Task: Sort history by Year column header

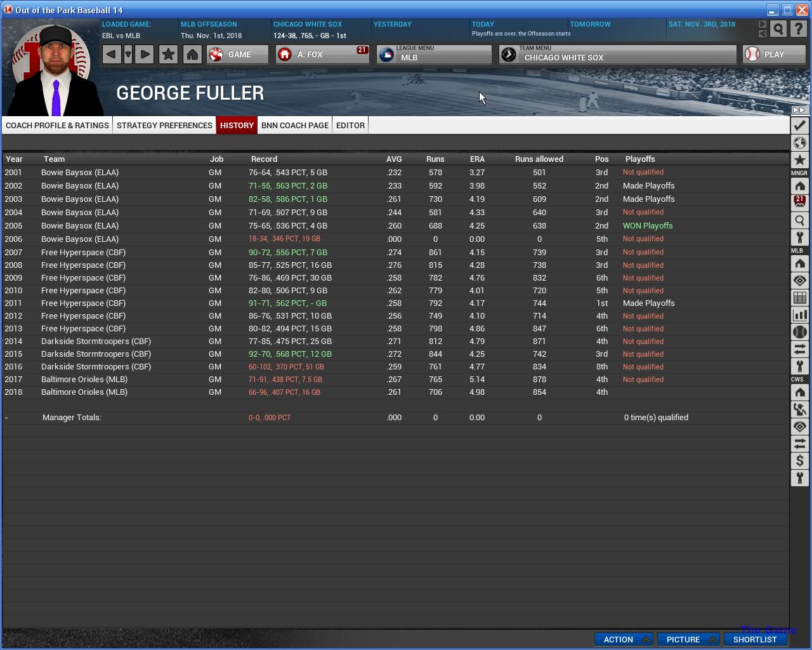Action: coord(14,159)
